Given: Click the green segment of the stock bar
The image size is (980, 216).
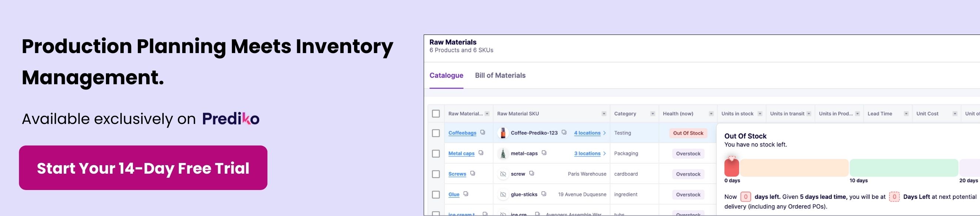Looking at the screenshot, I should pos(904,168).
